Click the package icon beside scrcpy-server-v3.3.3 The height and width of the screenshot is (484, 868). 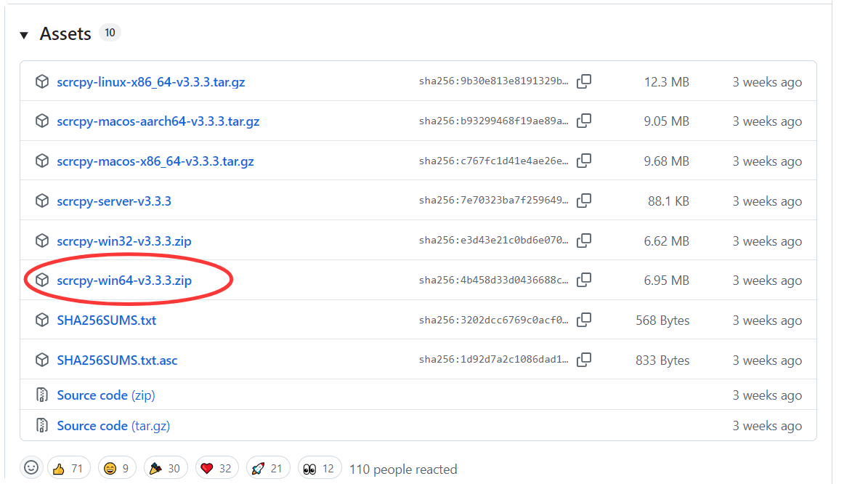click(x=42, y=201)
